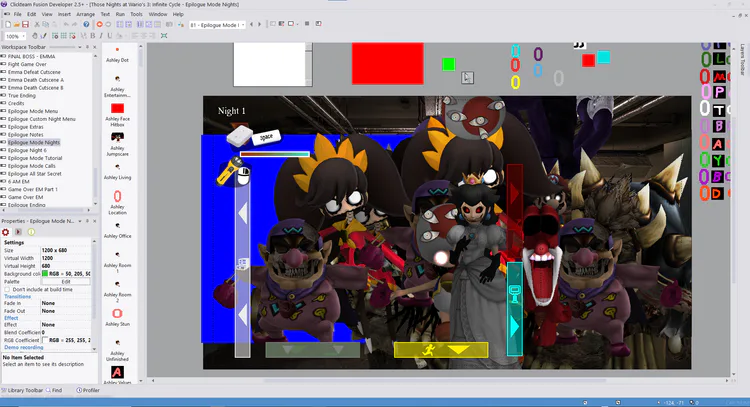
Task: Click the Runtime options tab icon in Properties
Action: (18, 232)
